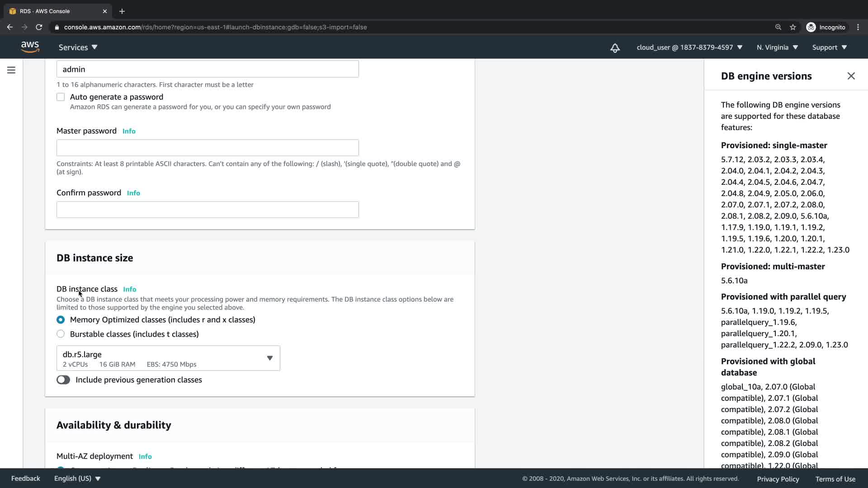Open the hamburger side navigation menu
The height and width of the screenshot is (488, 868).
point(11,70)
